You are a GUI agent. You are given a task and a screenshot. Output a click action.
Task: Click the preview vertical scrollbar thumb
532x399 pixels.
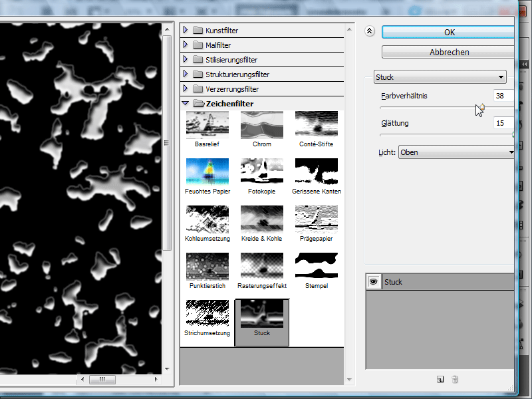pos(167,143)
